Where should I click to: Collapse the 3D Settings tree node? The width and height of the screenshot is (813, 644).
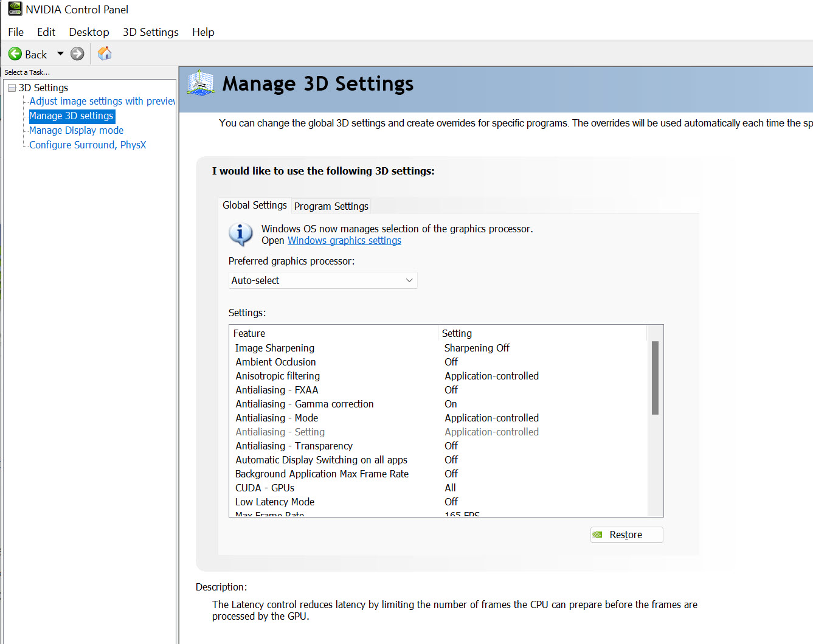[x=12, y=88]
